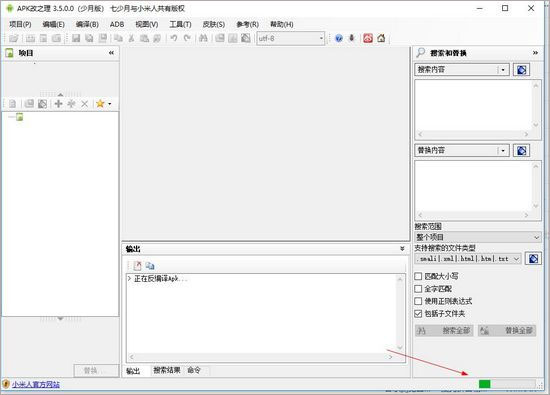
Task: Click the 替换全部 button
Action: [507, 330]
